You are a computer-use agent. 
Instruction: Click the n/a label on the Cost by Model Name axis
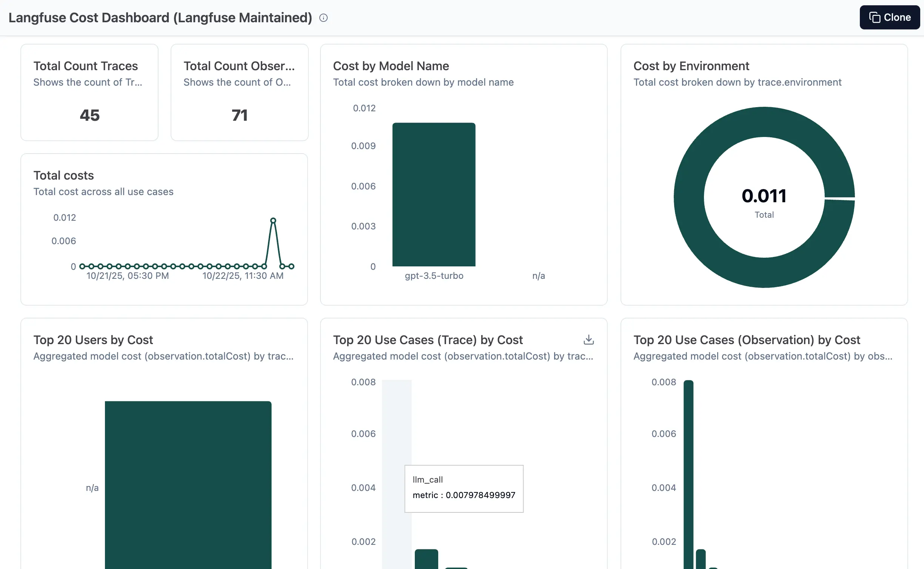pyautogui.click(x=539, y=275)
